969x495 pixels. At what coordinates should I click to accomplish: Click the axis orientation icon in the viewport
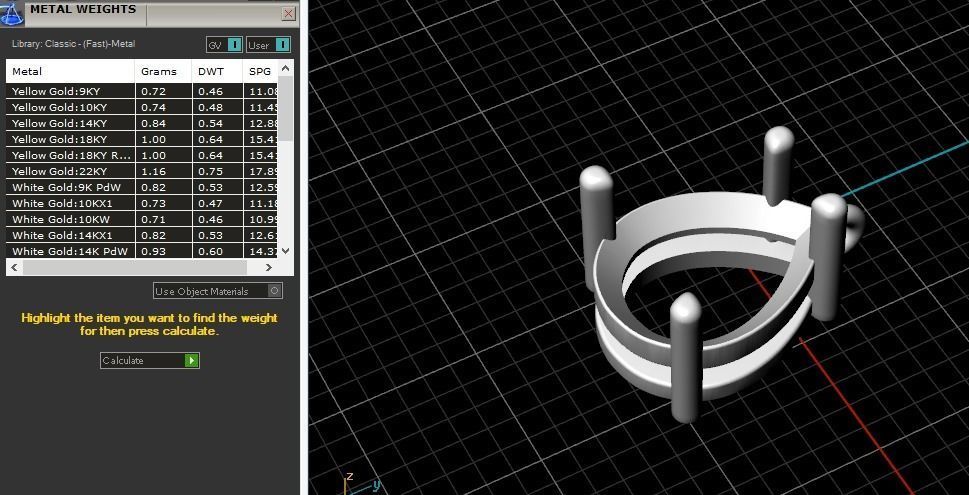pyautogui.click(x=362, y=483)
